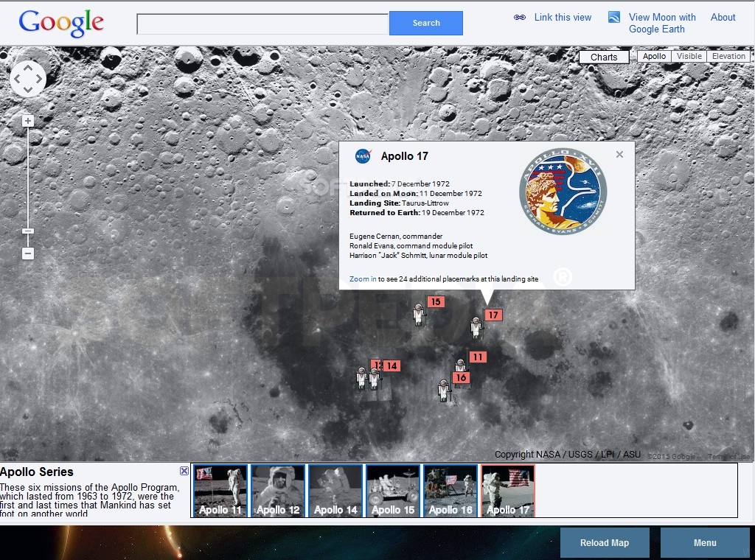Image resolution: width=755 pixels, height=560 pixels.
Task: Click the NASA logo in the Apollo 17 popup
Action: click(x=363, y=156)
